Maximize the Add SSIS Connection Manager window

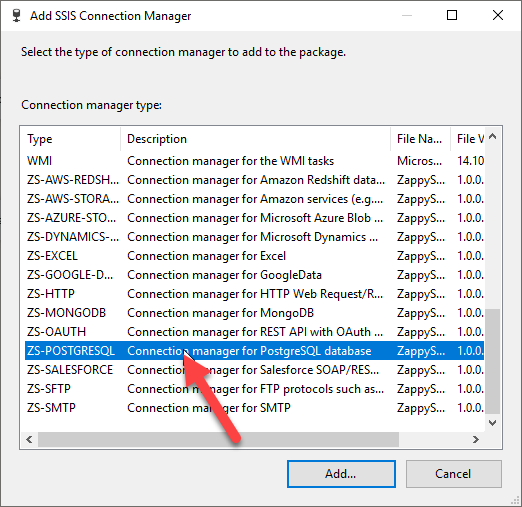click(452, 15)
